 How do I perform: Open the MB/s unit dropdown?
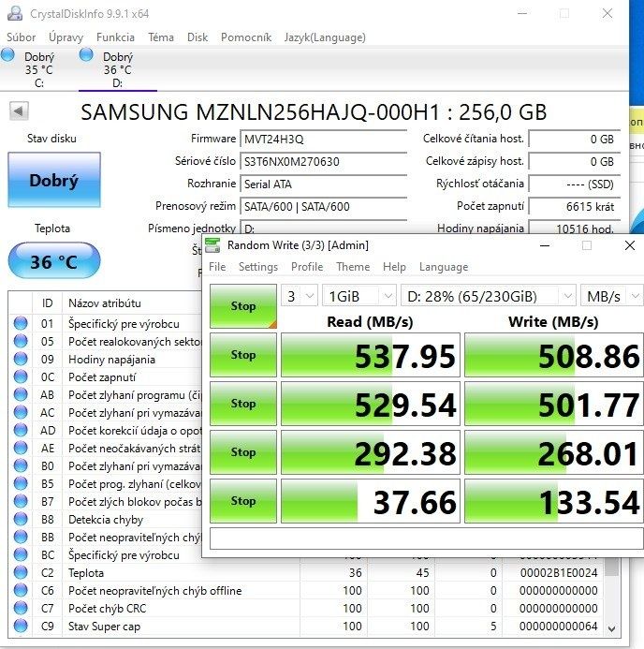(612, 296)
